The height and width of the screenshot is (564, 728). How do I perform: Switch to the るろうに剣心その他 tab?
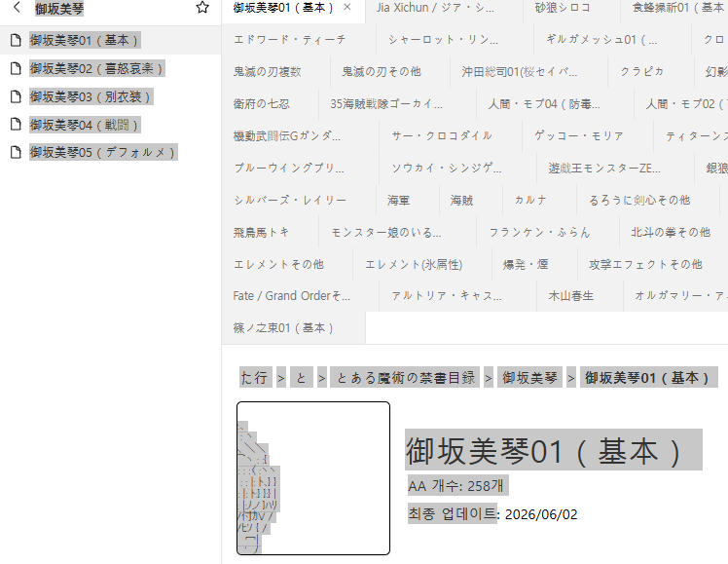[x=648, y=200]
